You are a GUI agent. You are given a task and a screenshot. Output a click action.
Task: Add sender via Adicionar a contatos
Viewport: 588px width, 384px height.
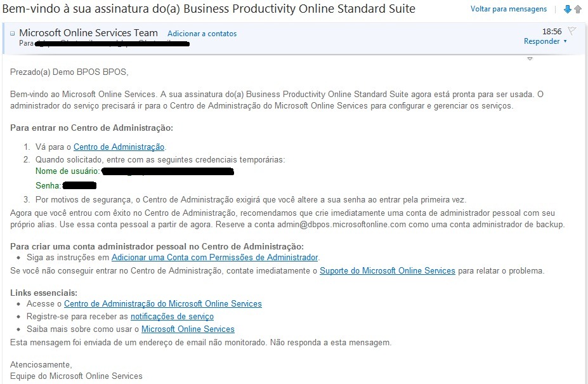click(x=202, y=34)
